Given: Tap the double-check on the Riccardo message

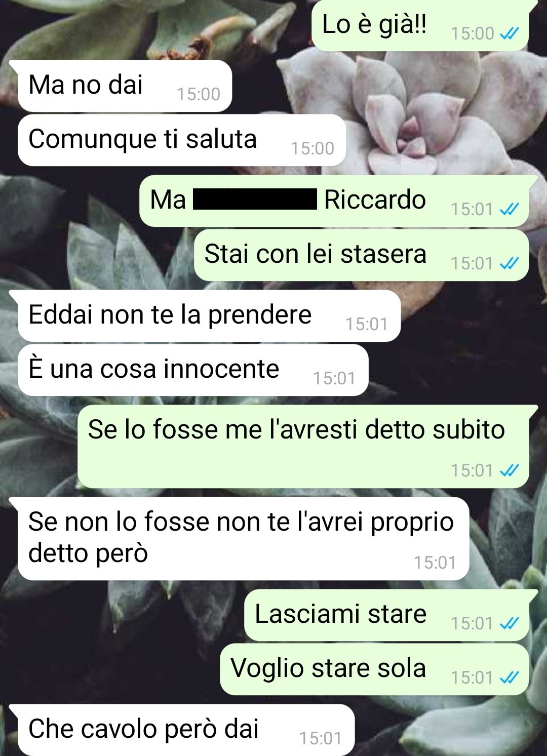Looking at the screenshot, I should point(509,209).
